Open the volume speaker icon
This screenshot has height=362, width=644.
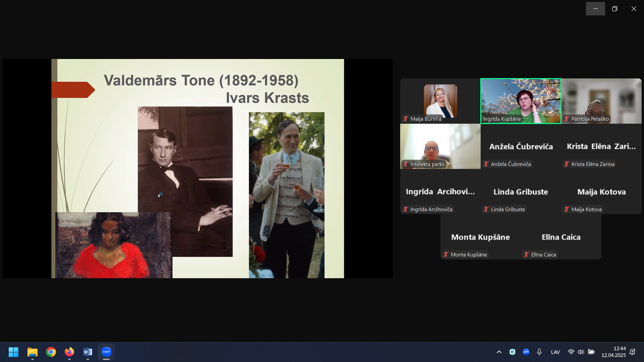pyautogui.click(x=581, y=352)
